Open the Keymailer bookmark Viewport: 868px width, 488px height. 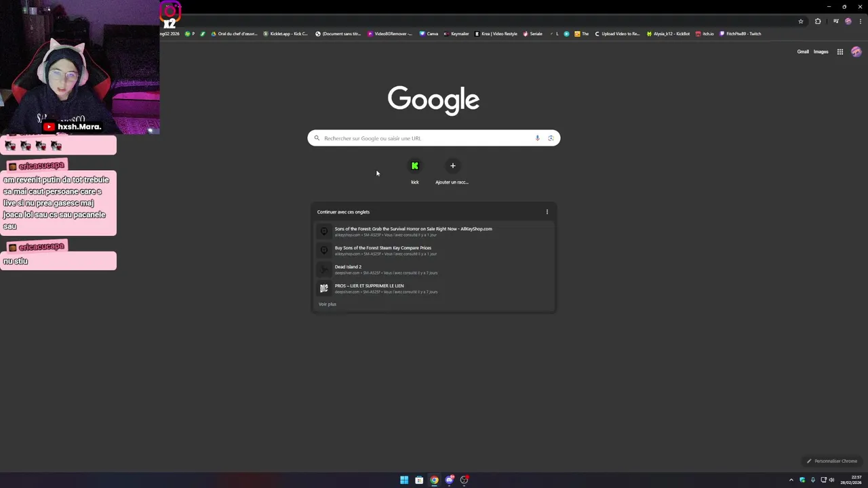(456, 33)
